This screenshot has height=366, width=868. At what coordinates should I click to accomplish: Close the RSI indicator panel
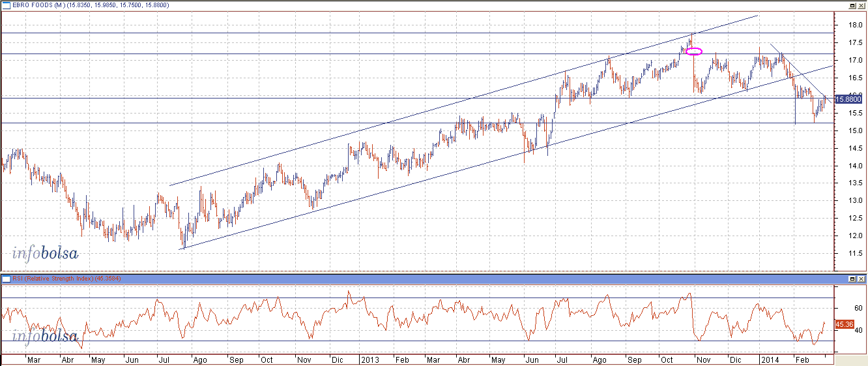pos(862,279)
